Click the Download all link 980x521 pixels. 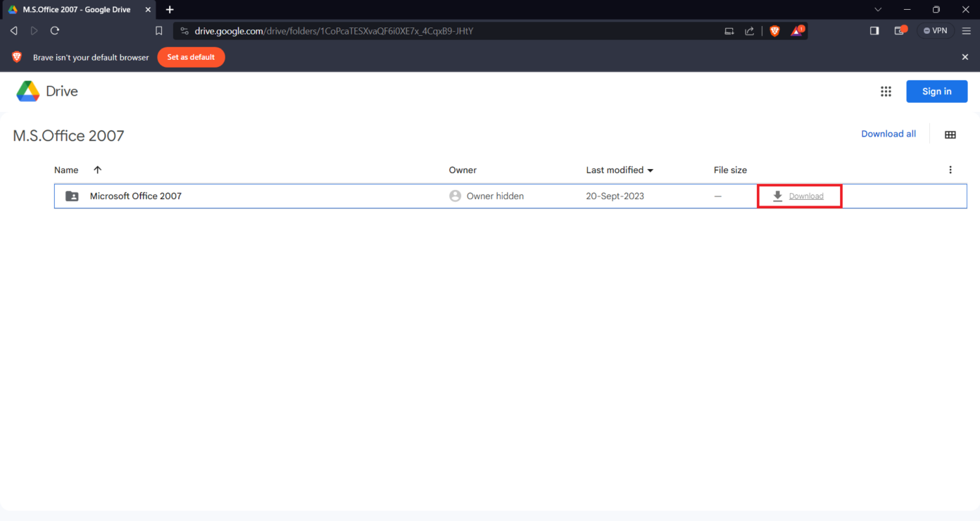click(888, 134)
